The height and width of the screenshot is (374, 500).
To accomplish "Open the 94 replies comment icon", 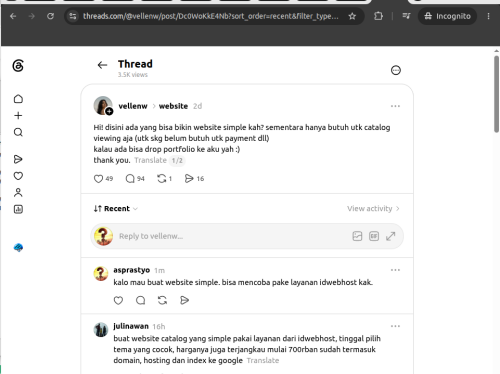I will [x=130, y=179].
